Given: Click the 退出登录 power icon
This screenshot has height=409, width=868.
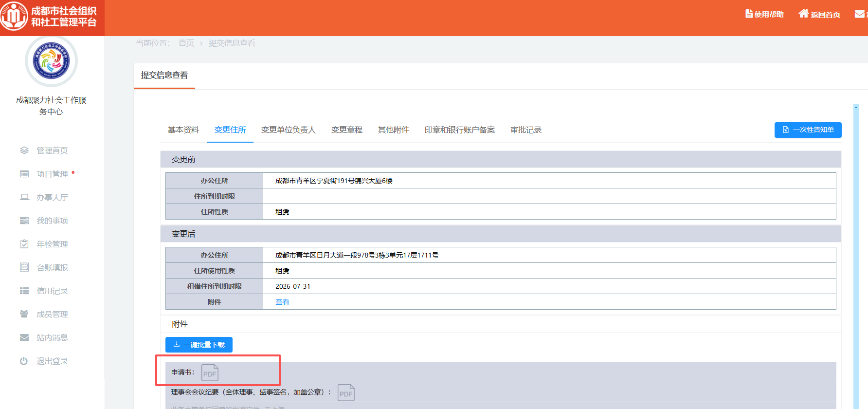Looking at the screenshot, I should 24,361.
